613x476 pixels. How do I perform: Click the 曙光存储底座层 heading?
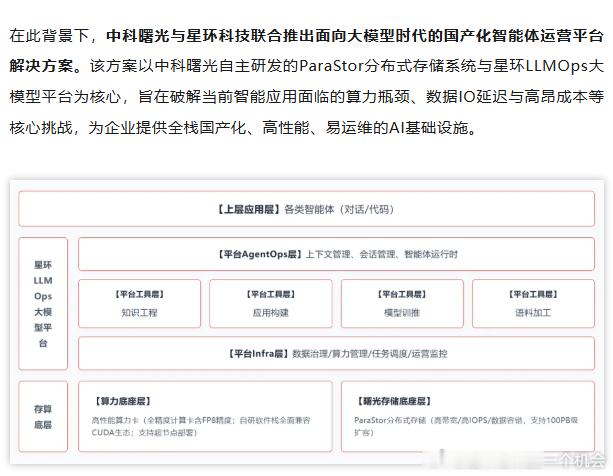pos(394,401)
